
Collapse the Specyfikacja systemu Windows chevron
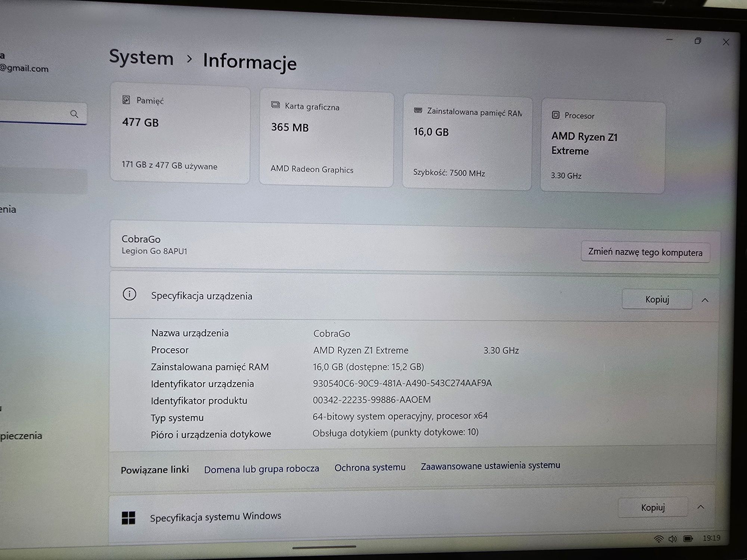click(701, 507)
